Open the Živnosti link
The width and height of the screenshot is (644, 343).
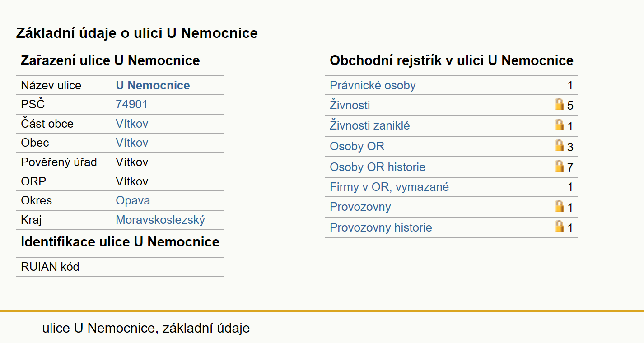pos(350,105)
